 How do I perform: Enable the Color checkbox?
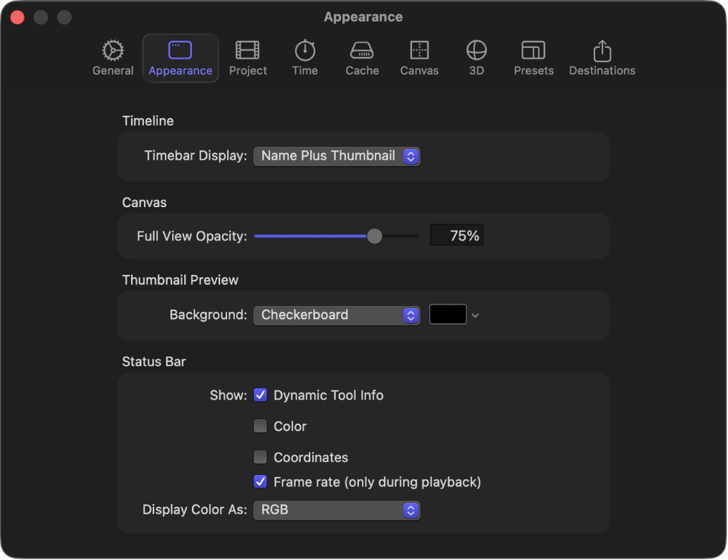tap(260, 426)
